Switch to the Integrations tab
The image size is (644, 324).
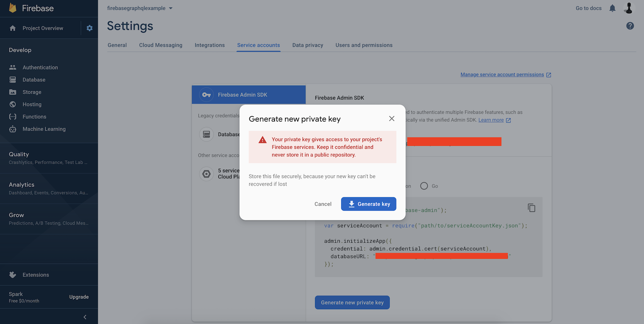click(x=210, y=45)
